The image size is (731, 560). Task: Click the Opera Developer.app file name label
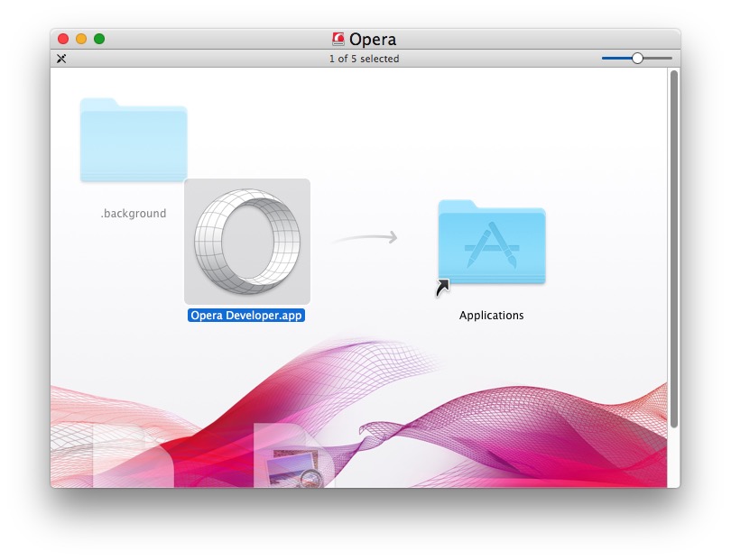click(x=246, y=316)
